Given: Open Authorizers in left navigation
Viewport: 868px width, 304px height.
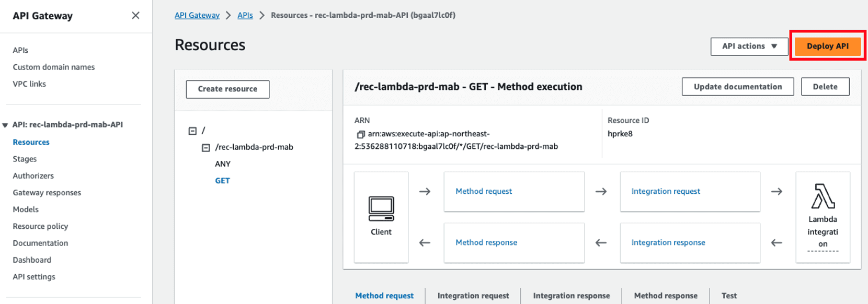Looking at the screenshot, I should 33,176.
